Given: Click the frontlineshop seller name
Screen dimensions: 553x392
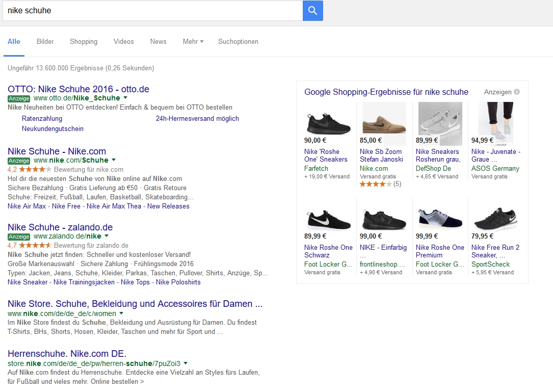Looking at the screenshot, I should pyautogui.click(x=382, y=264).
